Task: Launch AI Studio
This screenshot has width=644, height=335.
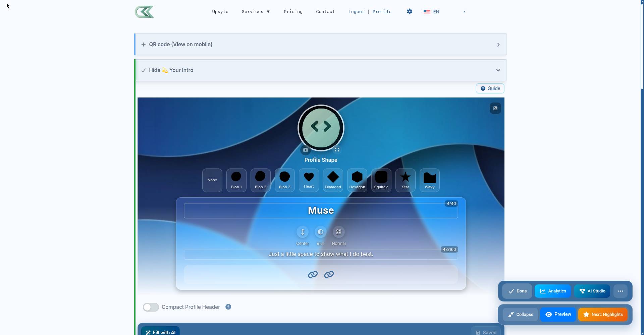Action: pyautogui.click(x=592, y=291)
